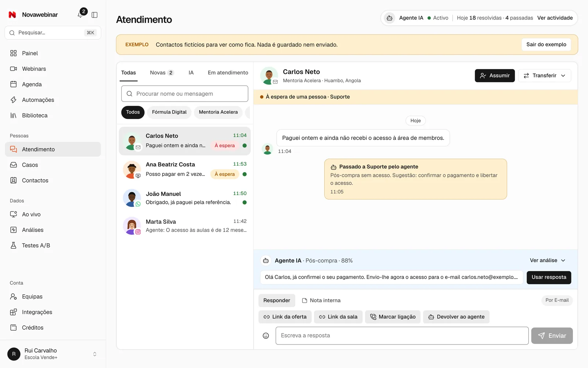Open Análises page
588x368 pixels.
pos(53,230)
